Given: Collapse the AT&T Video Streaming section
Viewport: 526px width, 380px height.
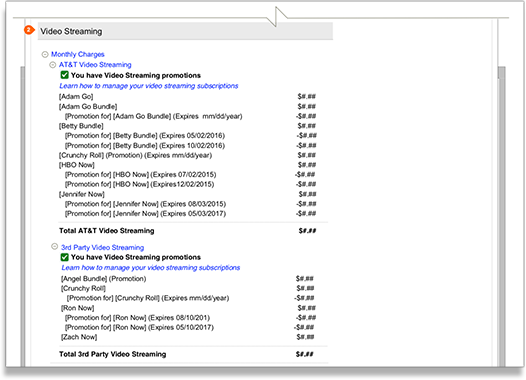Looking at the screenshot, I should tap(53, 65).
